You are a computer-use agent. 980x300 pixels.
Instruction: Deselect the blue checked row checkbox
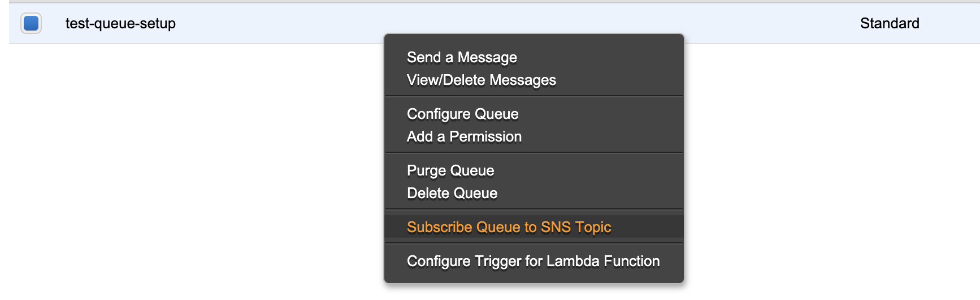point(31,23)
